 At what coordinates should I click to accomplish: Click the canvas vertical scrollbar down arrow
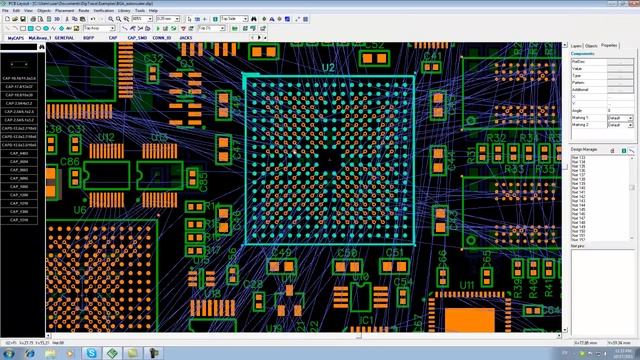[565, 329]
